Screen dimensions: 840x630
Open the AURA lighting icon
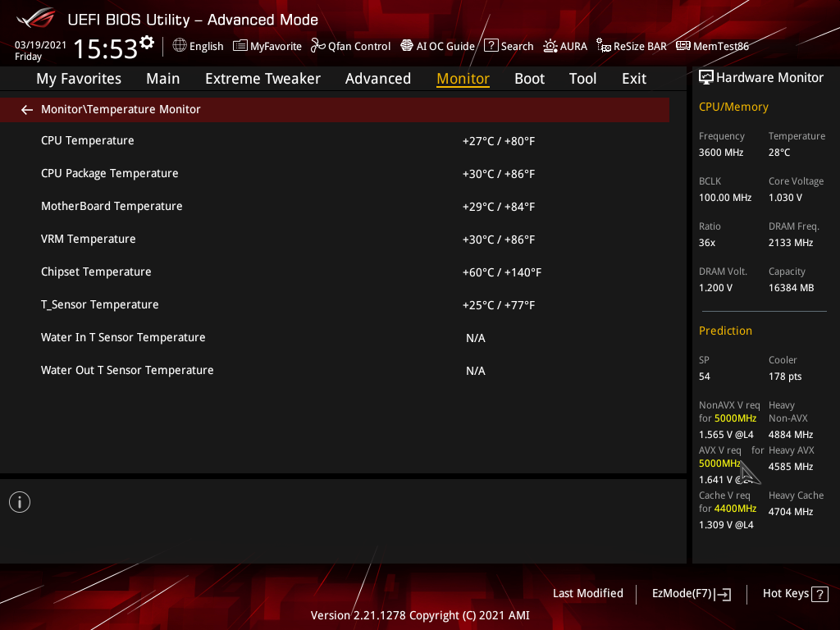pos(550,46)
